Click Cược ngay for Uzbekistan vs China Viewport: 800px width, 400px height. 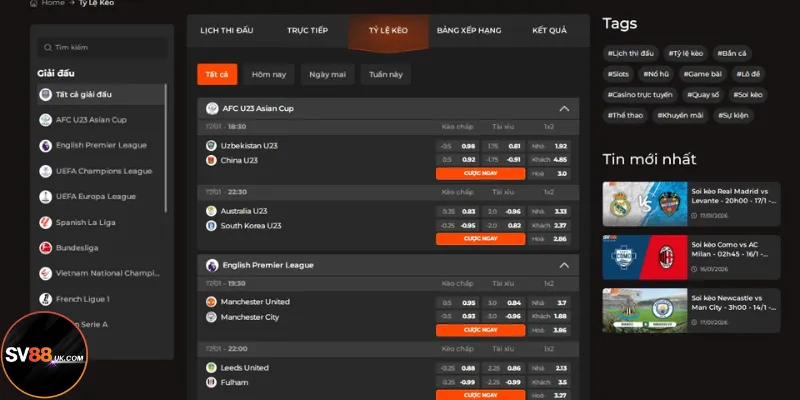coord(480,173)
